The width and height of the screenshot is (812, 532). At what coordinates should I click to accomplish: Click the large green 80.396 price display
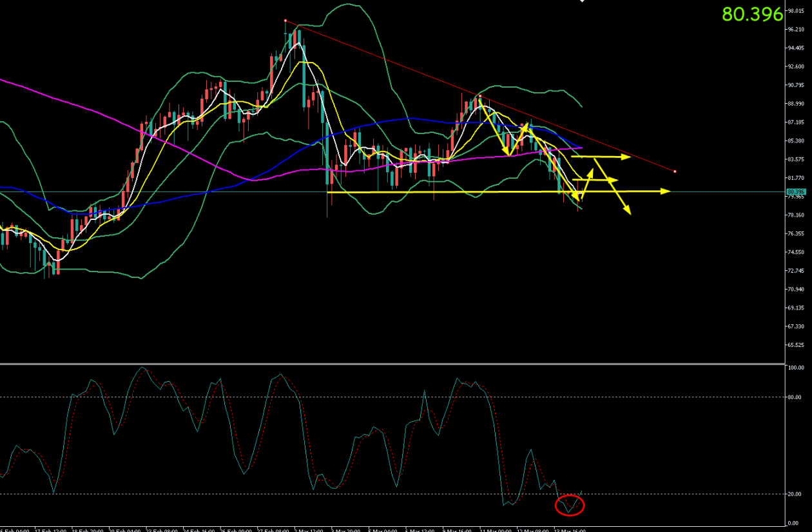click(752, 14)
